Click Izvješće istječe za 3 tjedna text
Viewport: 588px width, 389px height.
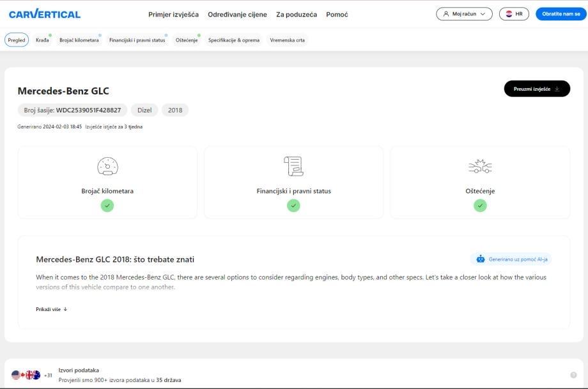[114, 126]
